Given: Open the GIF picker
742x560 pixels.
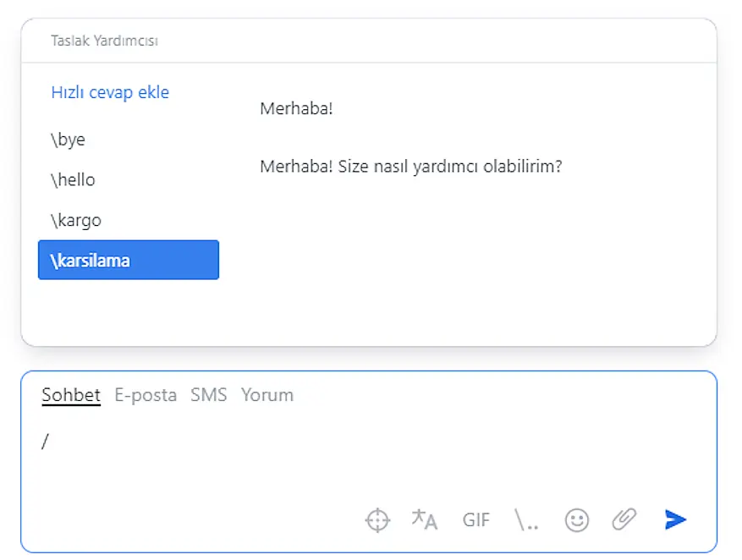Looking at the screenshot, I should pos(476,519).
